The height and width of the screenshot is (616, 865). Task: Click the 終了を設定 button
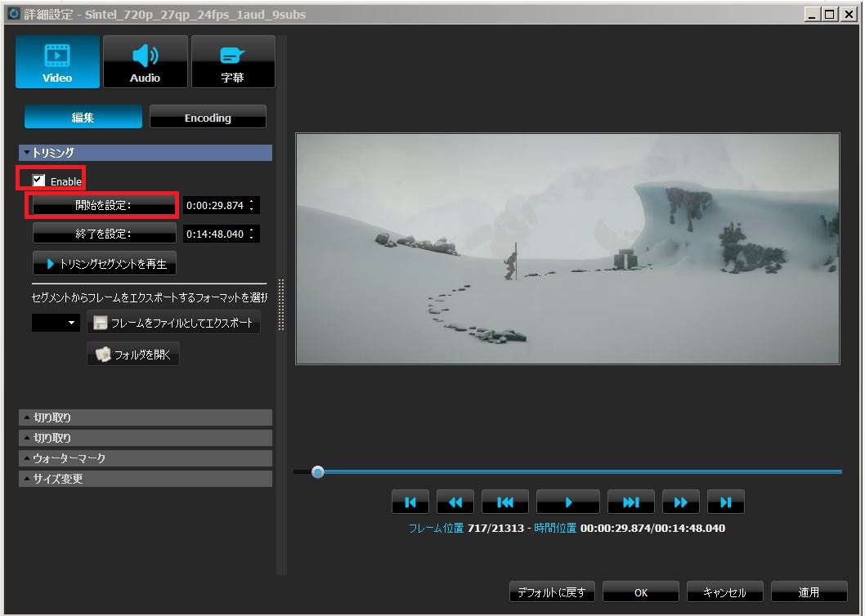(x=104, y=234)
